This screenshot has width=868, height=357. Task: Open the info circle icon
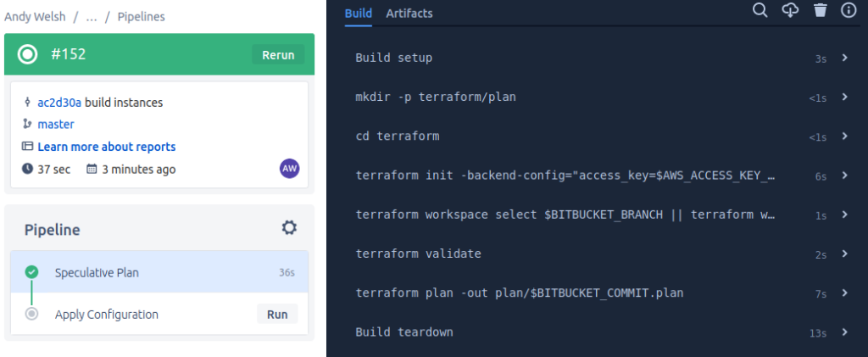pyautogui.click(x=849, y=10)
